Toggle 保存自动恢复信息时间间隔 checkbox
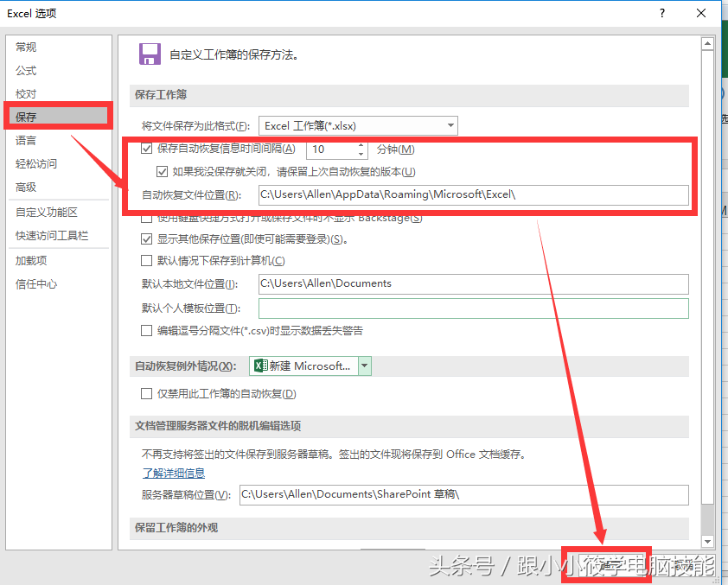The width and height of the screenshot is (728, 585). [146, 149]
